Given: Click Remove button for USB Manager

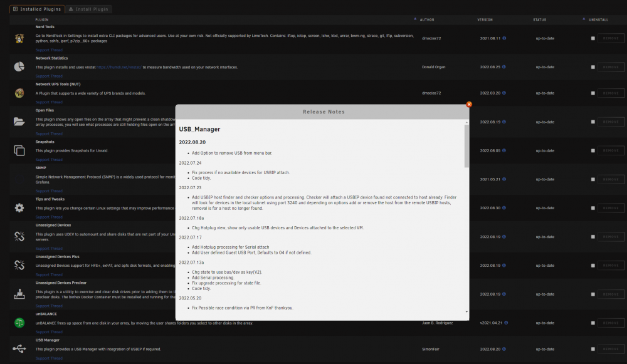Looking at the screenshot, I should coord(611,349).
